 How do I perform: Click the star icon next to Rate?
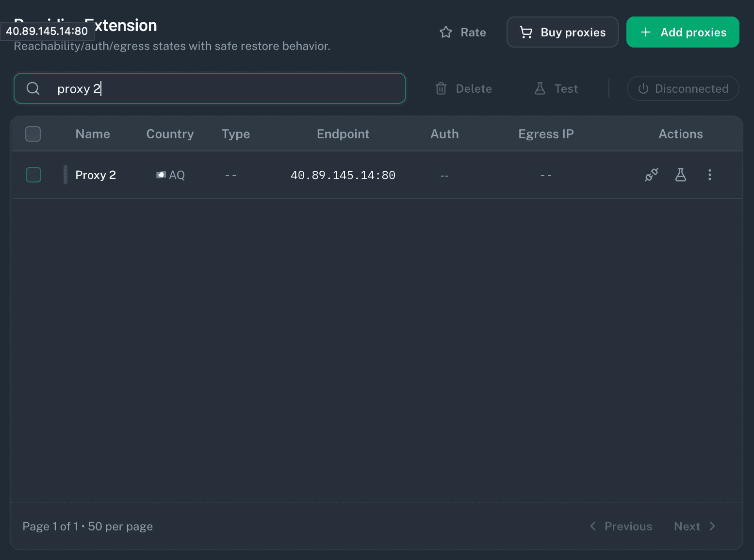446,32
